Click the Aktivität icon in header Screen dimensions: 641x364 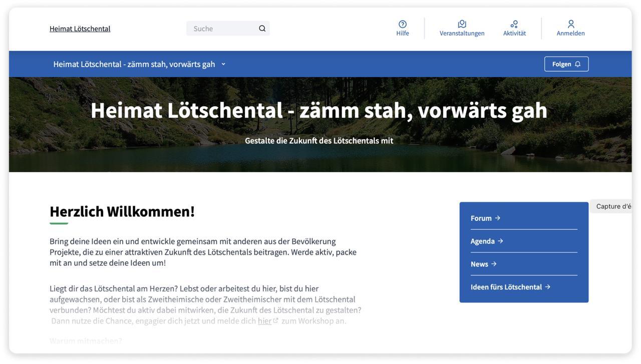coord(514,24)
